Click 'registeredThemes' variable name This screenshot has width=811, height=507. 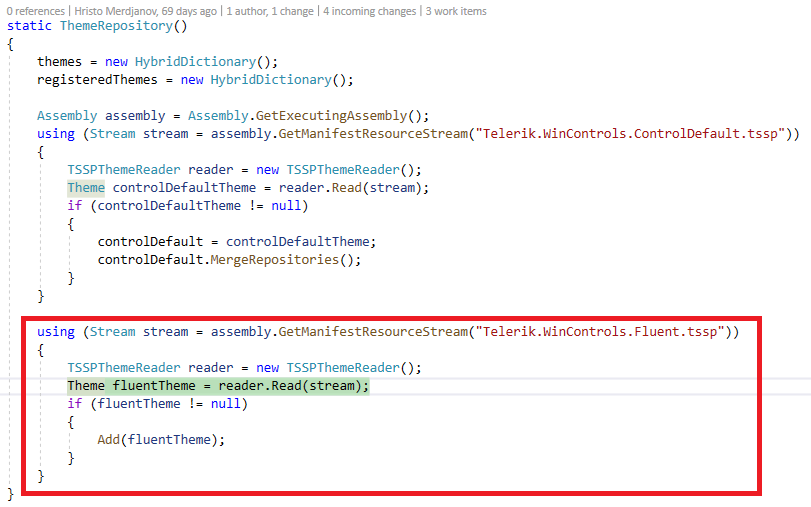(x=97, y=80)
